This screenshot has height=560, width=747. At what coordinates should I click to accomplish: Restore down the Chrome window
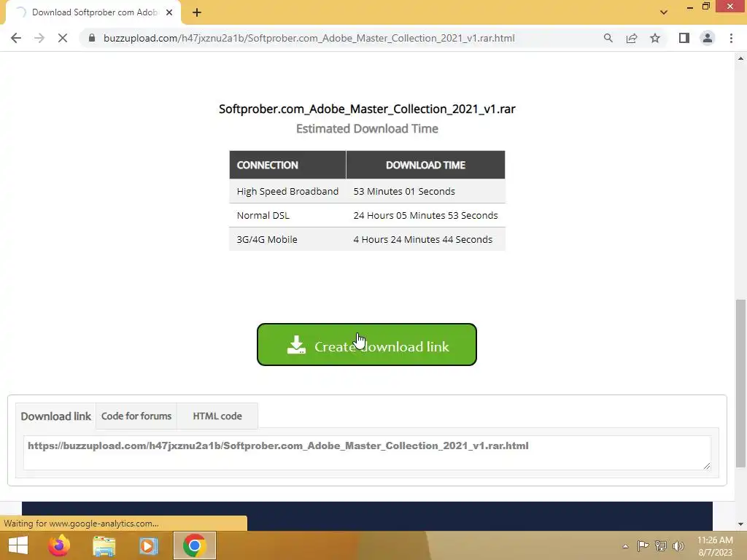pyautogui.click(x=706, y=6)
